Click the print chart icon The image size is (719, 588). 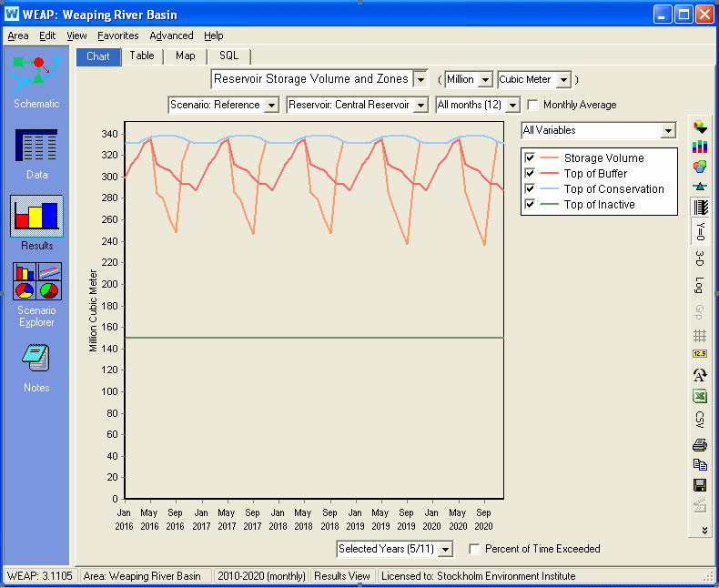tap(700, 445)
